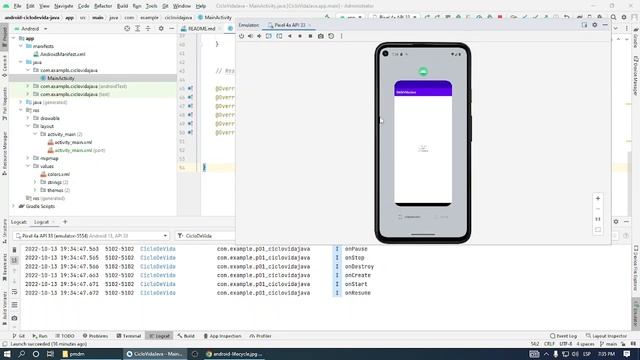Open the File menu
This screenshot has width=640, height=360.
pyautogui.click(x=17, y=6)
